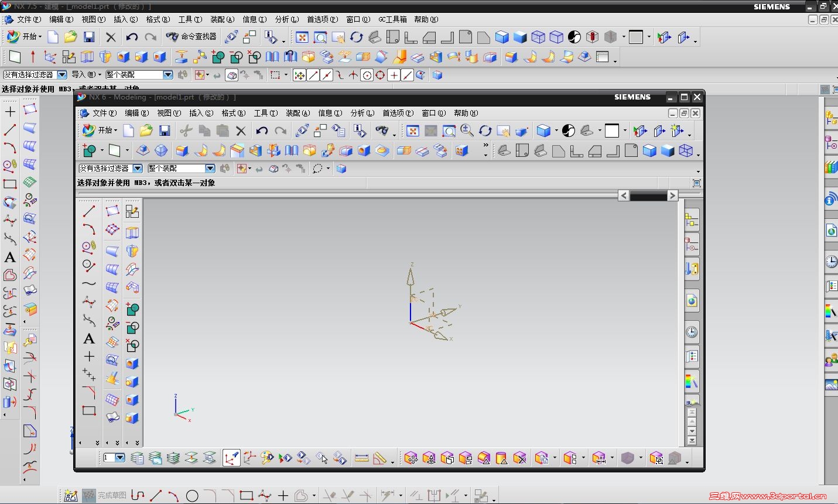
Task: Click New file icon in NX 7.5 window
Action: click(x=53, y=37)
